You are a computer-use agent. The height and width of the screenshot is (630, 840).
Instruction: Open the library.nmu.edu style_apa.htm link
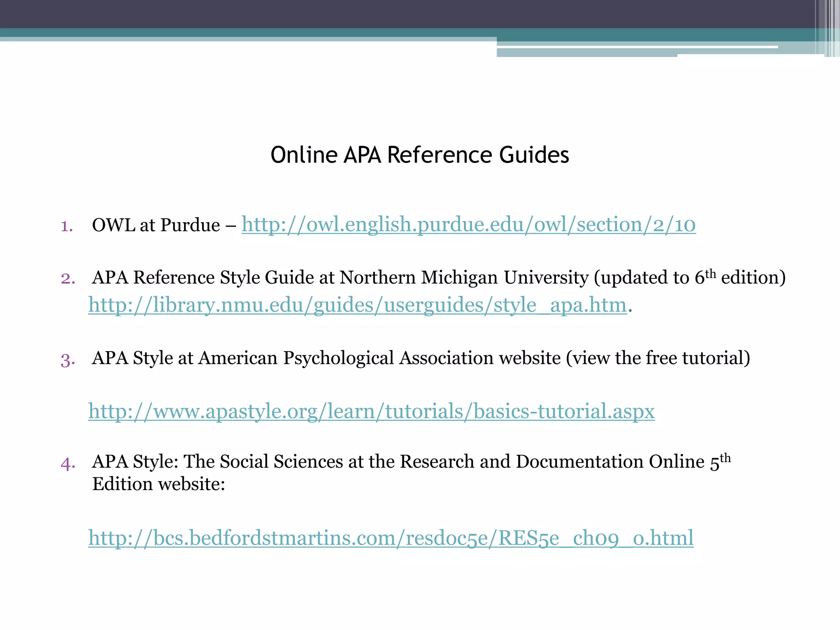358,305
